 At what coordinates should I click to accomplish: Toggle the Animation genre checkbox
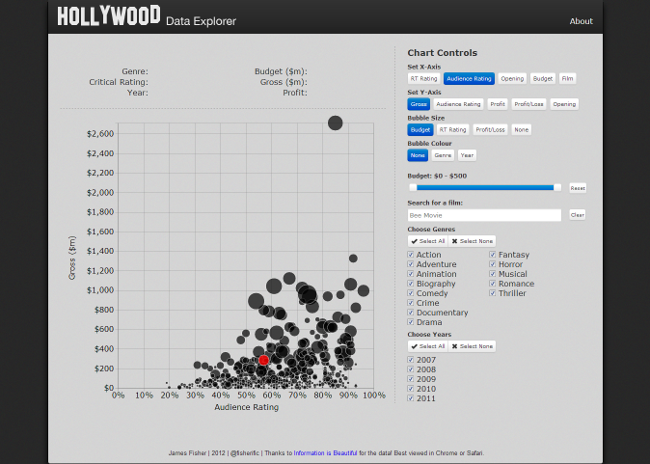410,274
